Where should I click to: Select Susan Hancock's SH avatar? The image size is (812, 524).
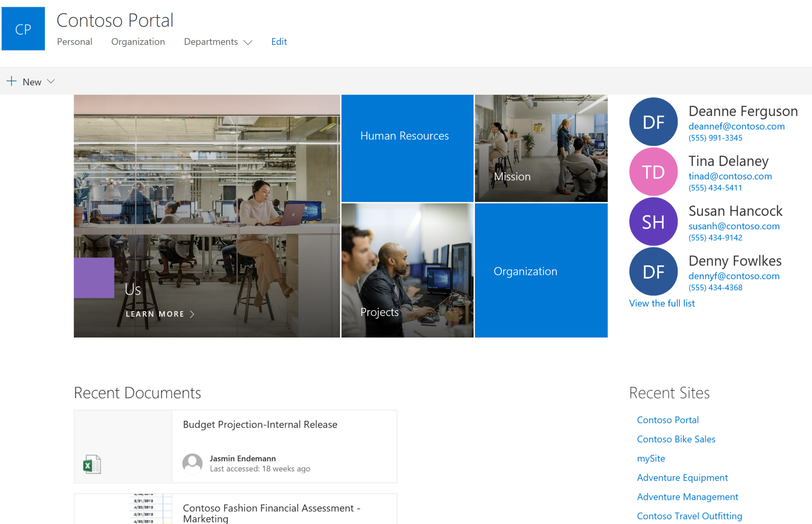tap(653, 222)
